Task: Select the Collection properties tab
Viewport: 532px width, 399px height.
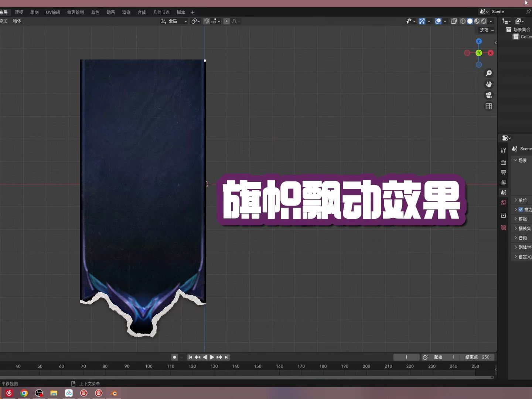Action: point(503,215)
